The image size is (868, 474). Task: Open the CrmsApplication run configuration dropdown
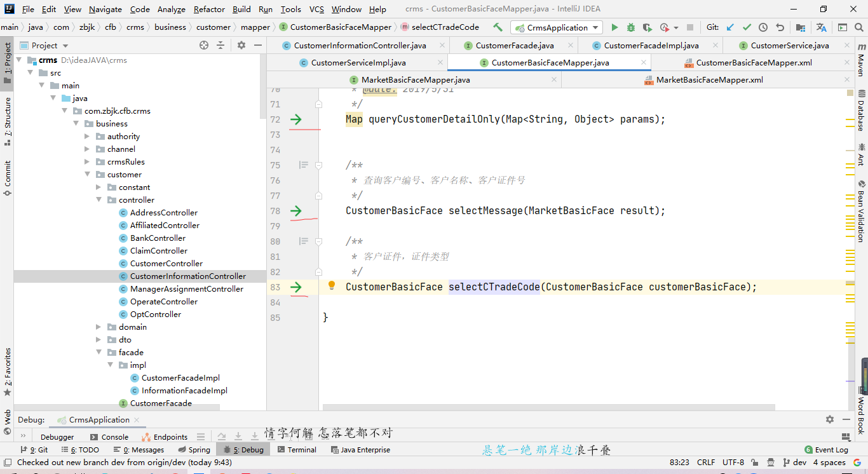[x=557, y=27]
